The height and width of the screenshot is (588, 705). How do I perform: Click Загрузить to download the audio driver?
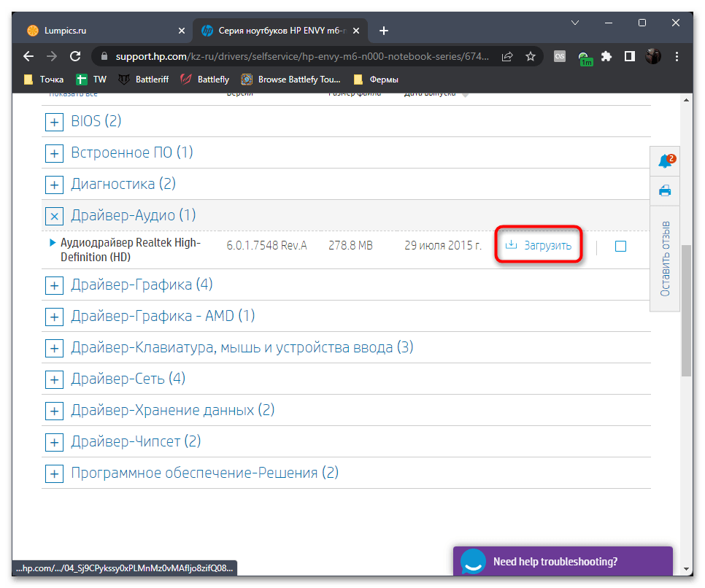tap(538, 245)
